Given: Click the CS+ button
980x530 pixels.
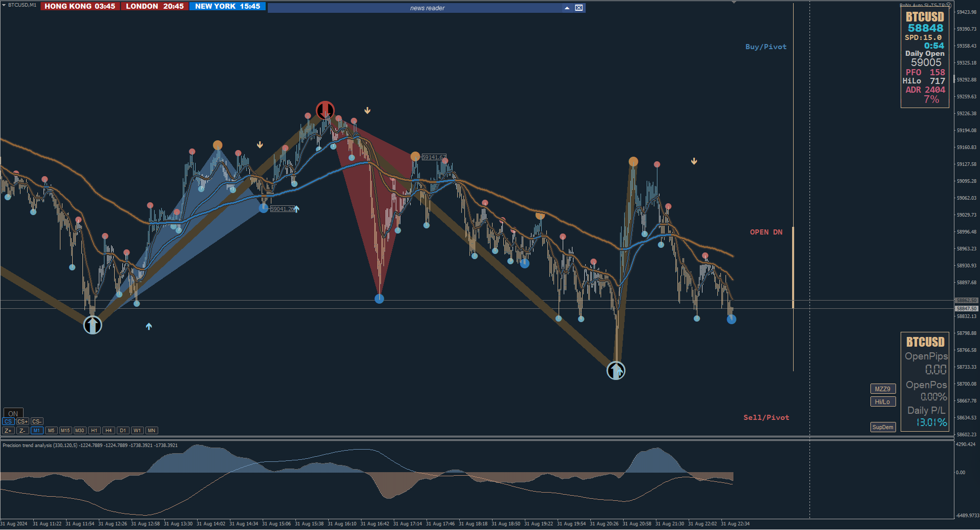Looking at the screenshot, I should pos(23,421).
